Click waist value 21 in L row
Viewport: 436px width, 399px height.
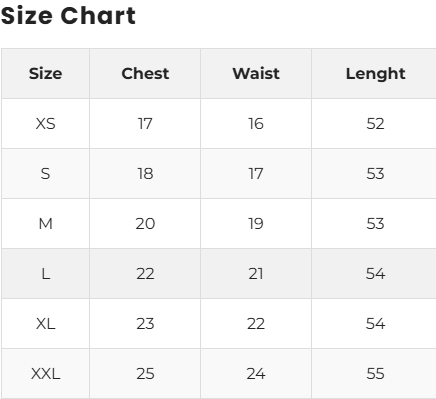click(256, 274)
